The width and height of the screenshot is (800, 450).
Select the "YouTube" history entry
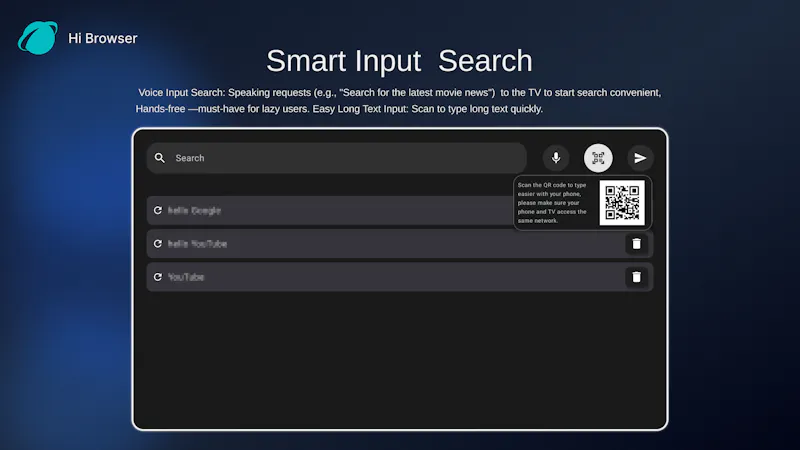(x=399, y=277)
